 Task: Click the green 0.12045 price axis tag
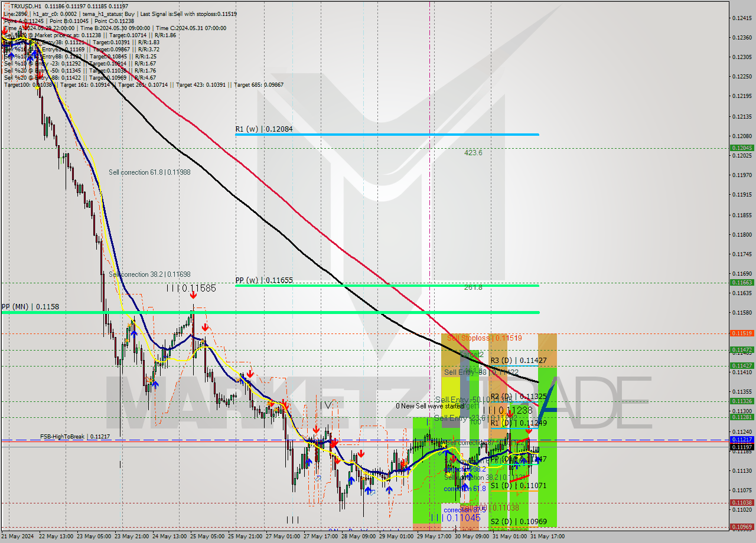(x=742, y=148)
